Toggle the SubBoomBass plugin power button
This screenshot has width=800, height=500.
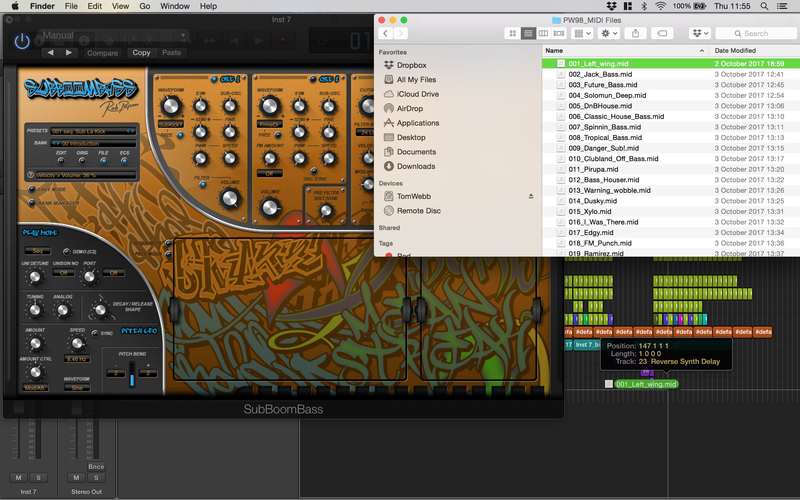(x=22, y=41)
